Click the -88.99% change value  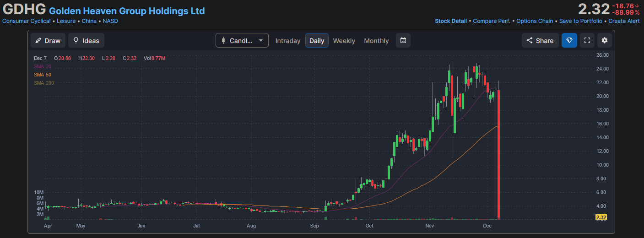click(x=626, y=12)
